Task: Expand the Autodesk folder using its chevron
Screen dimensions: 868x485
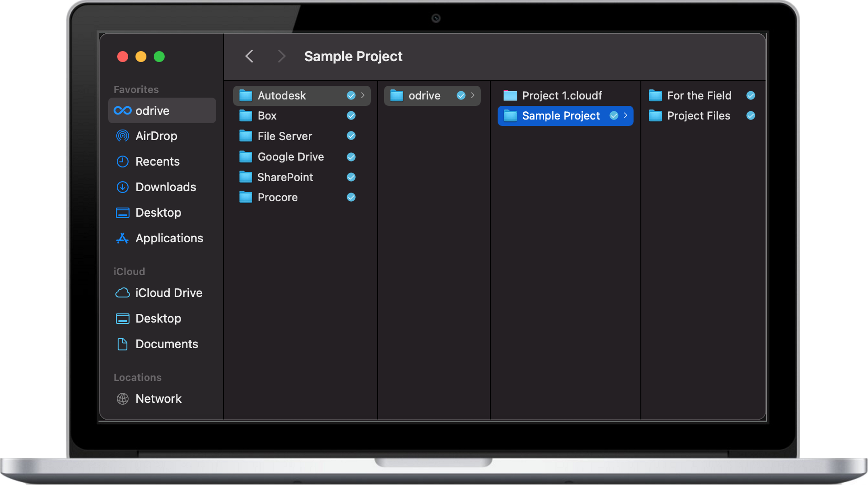Action: click(x=363, y=95)
